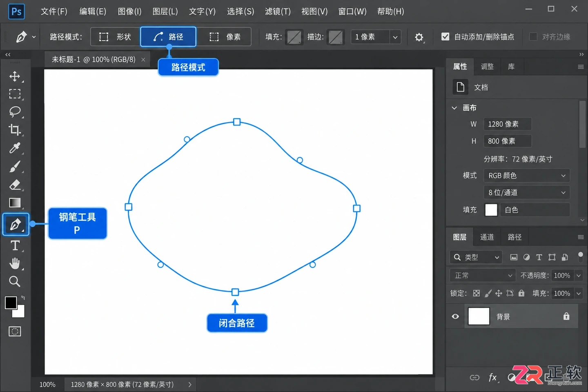The height and width of the screenshot is (392, 588).
Task: Open the 正常 blend mode dropdown
Action: tap(482, 276)
